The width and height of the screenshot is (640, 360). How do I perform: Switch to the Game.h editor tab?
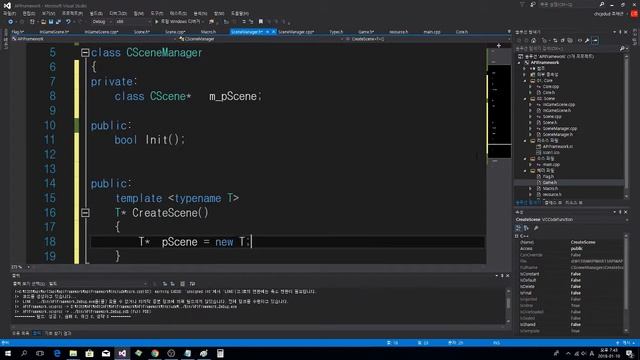coord(366,31)
